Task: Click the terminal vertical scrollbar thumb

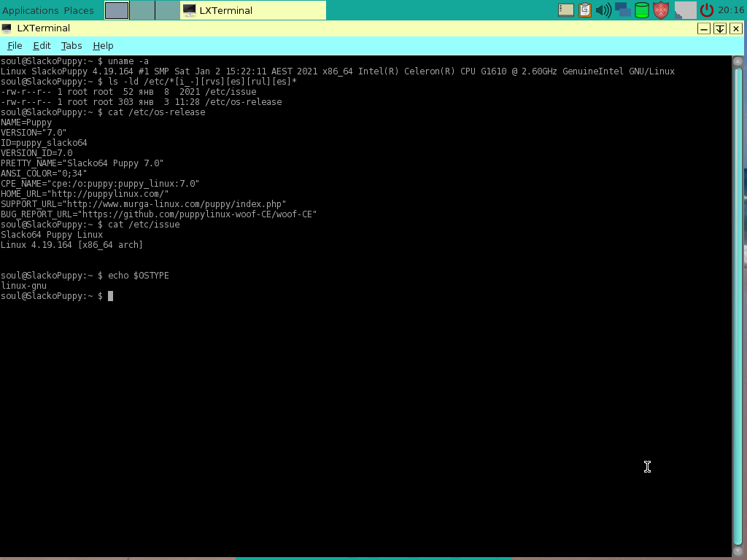Action: (x=738, y=306)
